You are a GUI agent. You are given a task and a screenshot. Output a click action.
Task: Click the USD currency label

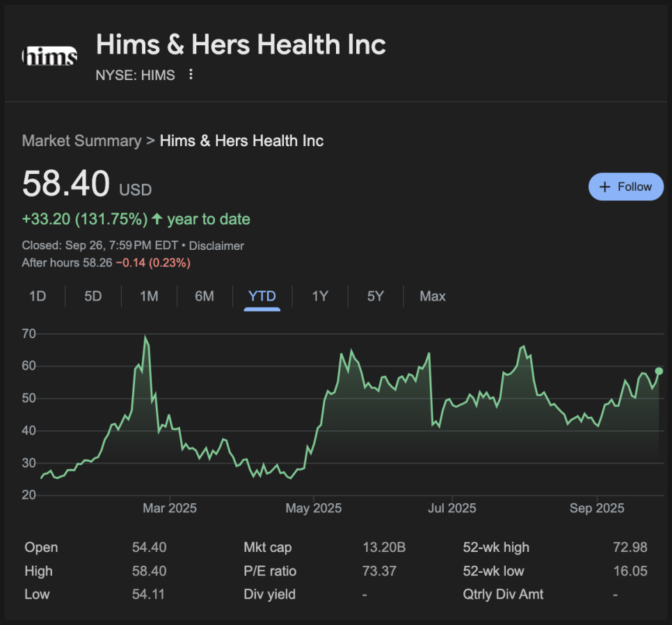tap(136, 190)
